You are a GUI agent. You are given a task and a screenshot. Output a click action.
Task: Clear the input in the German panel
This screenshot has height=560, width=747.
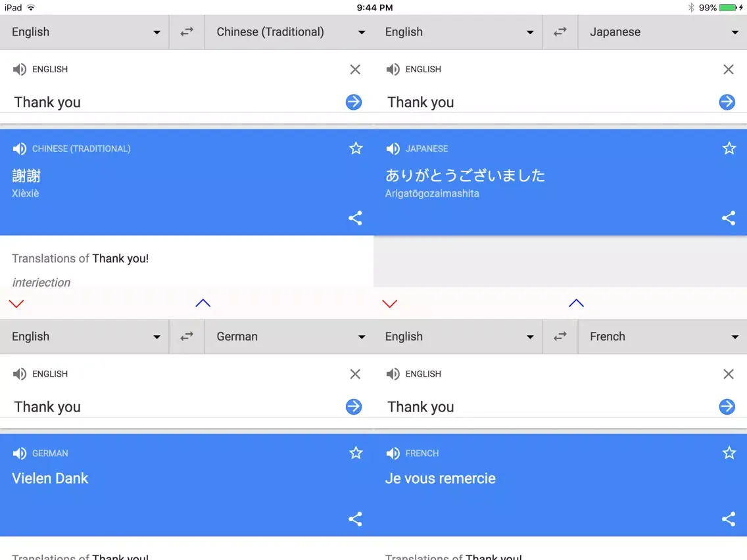[x=355, y=374]
